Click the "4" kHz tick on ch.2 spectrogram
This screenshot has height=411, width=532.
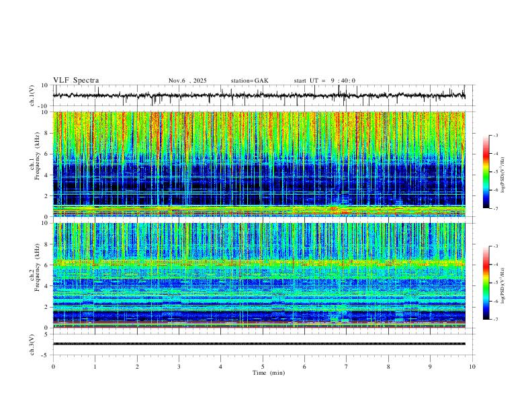46,286
